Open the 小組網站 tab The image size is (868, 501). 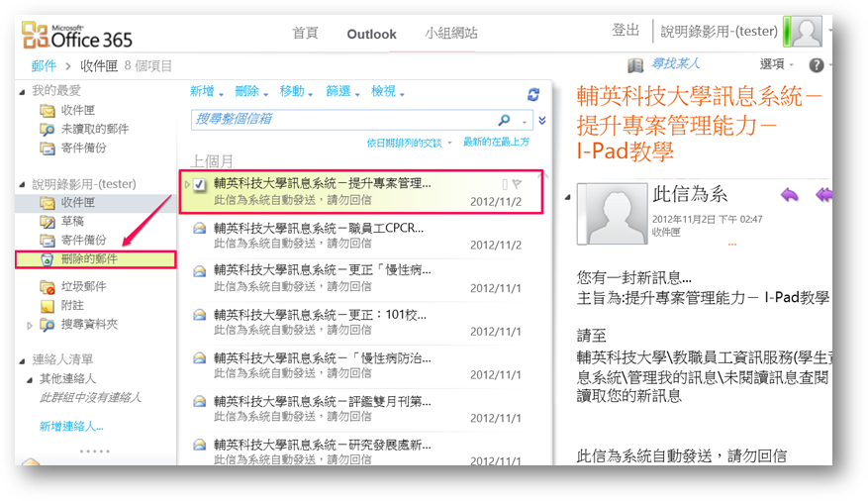(451, 34)
